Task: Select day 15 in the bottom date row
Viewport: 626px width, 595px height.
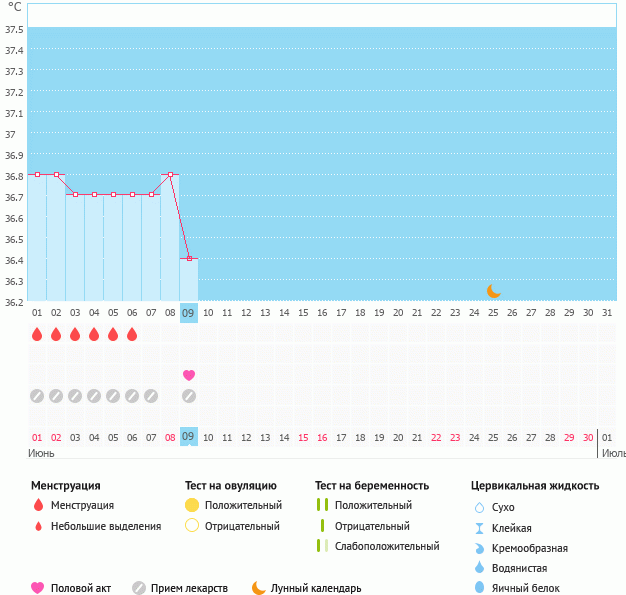Action: (303, 438)
